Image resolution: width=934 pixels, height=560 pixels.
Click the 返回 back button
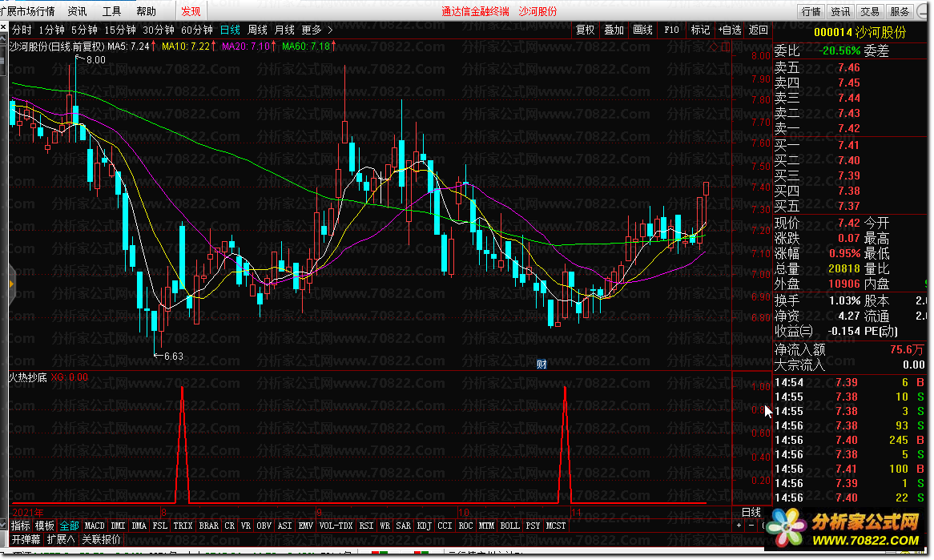pos(759,30)
